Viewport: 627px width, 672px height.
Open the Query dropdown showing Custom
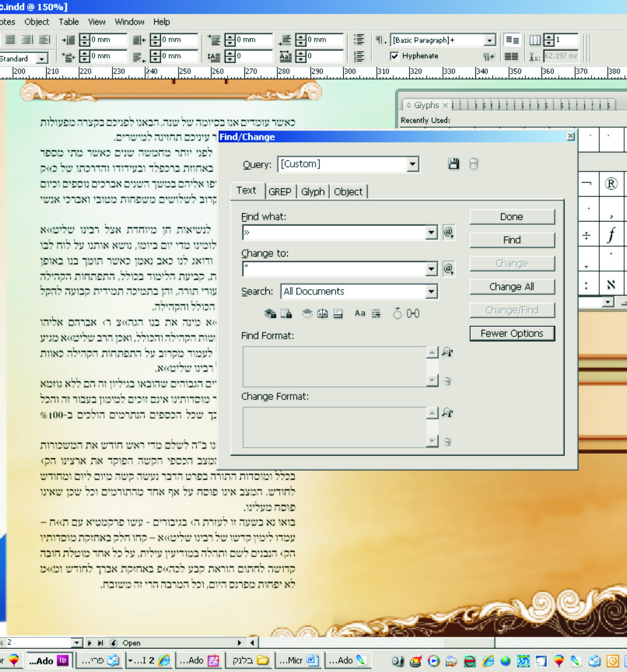point(413,164)
